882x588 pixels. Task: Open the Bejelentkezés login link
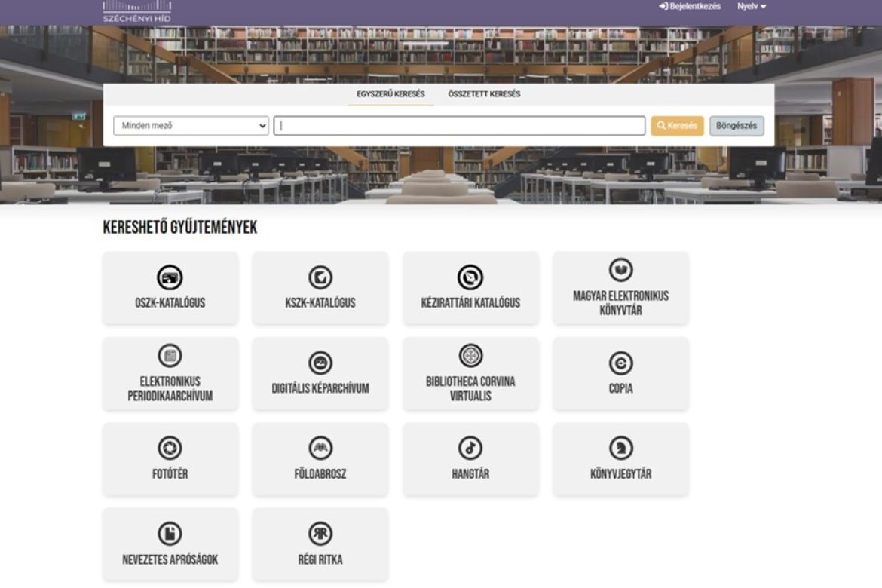point(690,6)
